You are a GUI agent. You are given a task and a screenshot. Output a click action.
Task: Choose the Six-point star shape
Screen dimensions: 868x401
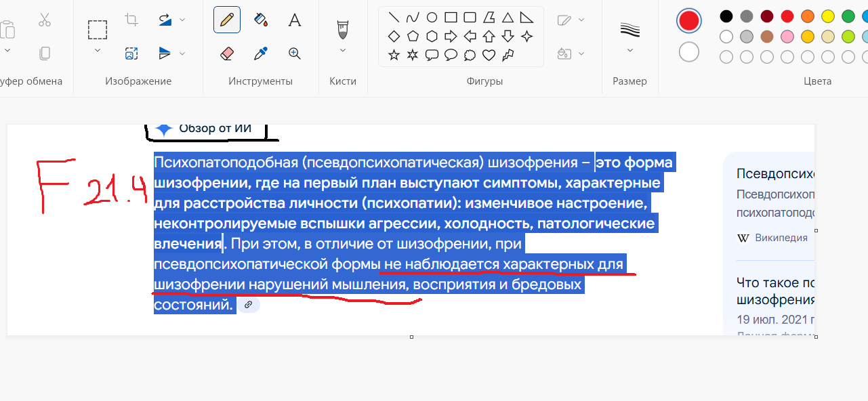(413, 55)
